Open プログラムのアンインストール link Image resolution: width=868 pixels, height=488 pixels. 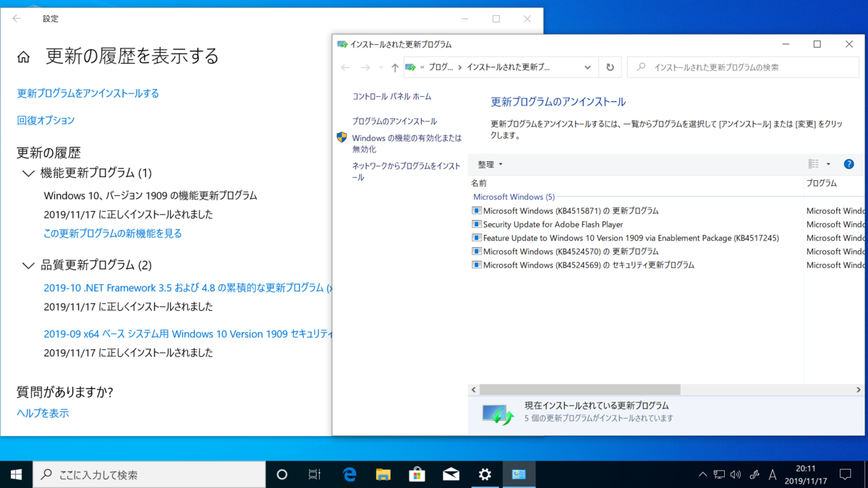point(394,121)
